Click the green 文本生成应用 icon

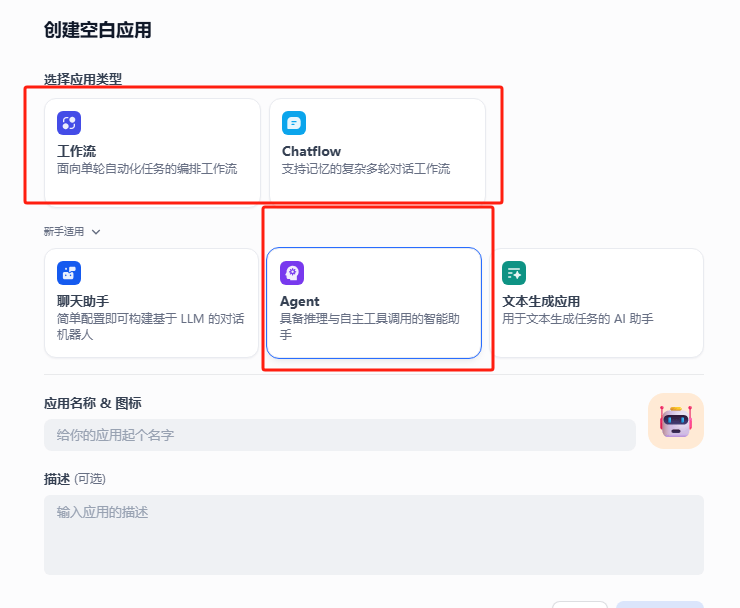(x=514, y=273)
